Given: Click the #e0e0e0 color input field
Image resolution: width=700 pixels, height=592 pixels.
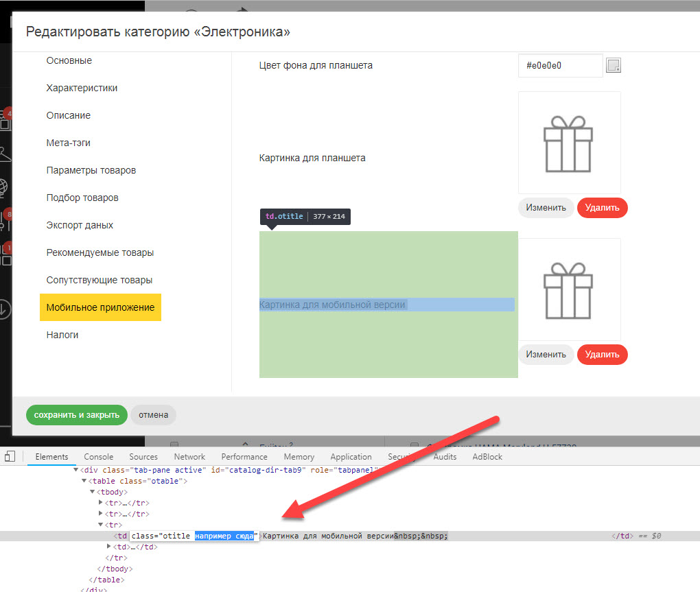Looking at the screenshot, I should tap(560, 66).
